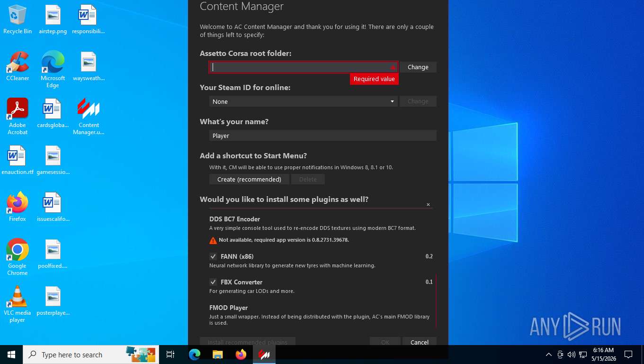Viewport: 644px width, 364px height.
Task: Close the plugins section with x
Action: pyautogui.click(x=428, y=205)
